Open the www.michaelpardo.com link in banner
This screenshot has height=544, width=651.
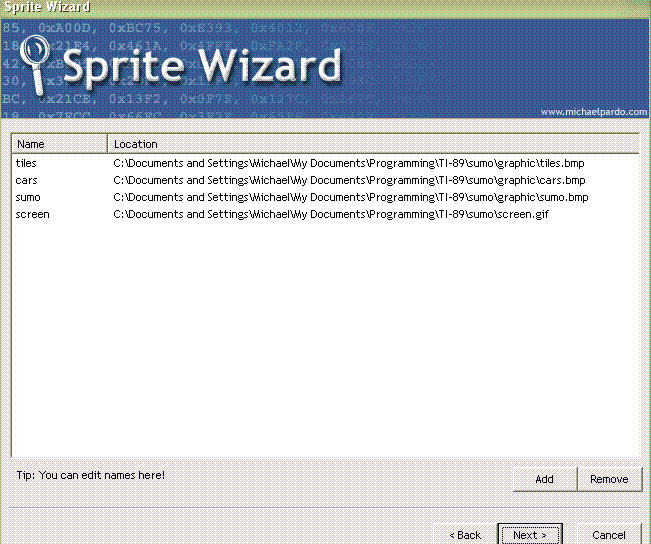(x=594, y=112)
